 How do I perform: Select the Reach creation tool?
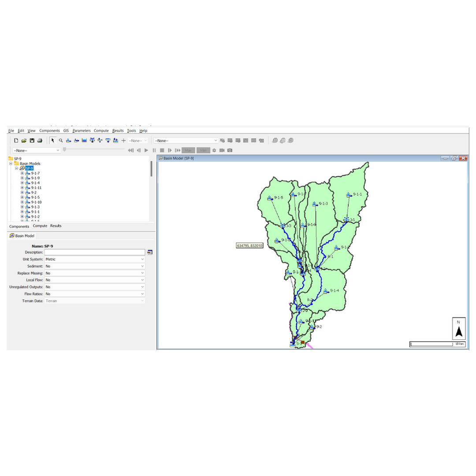tap(77, 141)
